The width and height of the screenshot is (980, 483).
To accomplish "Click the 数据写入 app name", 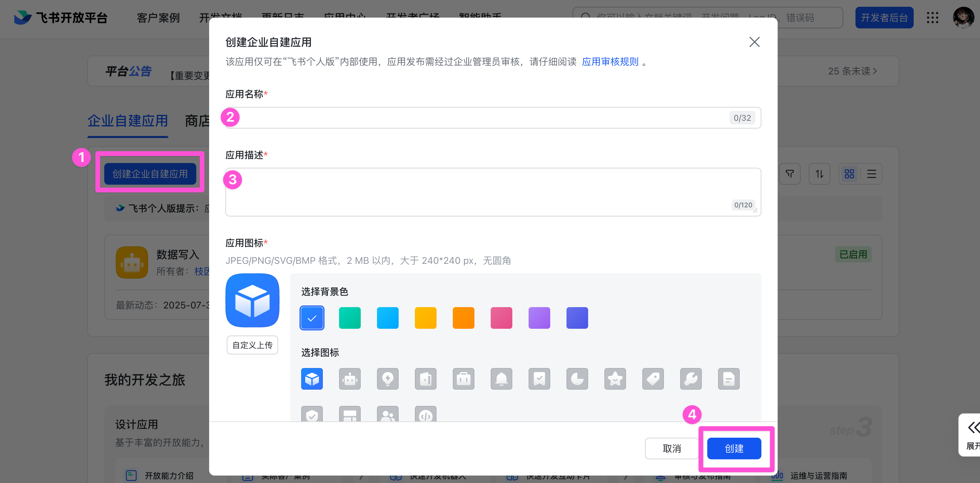I will pyautogui.click(x=178, y=254).
